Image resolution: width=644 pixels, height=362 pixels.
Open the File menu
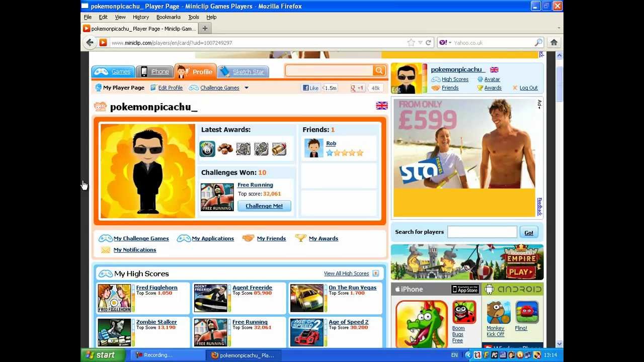coord(88,17)
